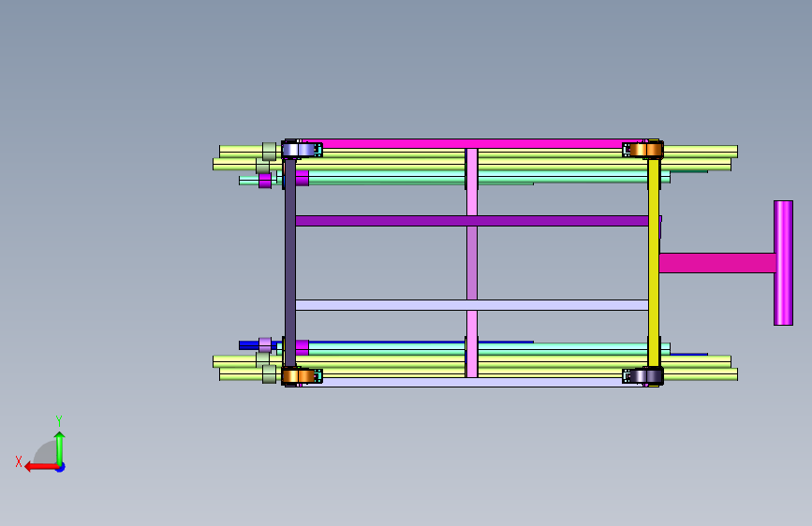Click the red X label on triad
Screen dimensions: 812x526
pyautogui.click(x=19, y=461)
